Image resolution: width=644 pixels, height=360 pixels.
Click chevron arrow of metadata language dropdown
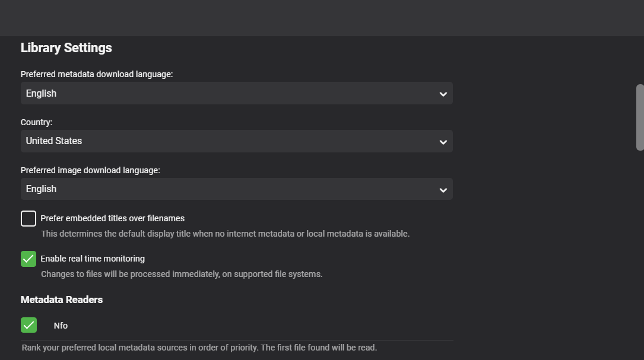tap(443, 94)
